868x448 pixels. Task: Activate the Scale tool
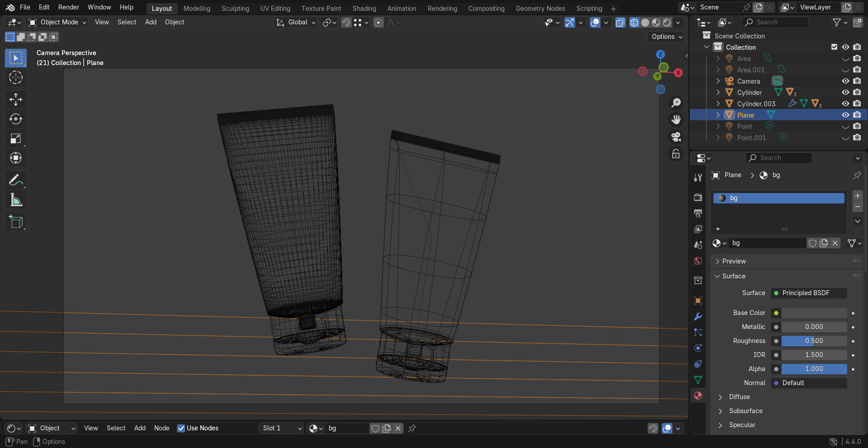point(16,138)
